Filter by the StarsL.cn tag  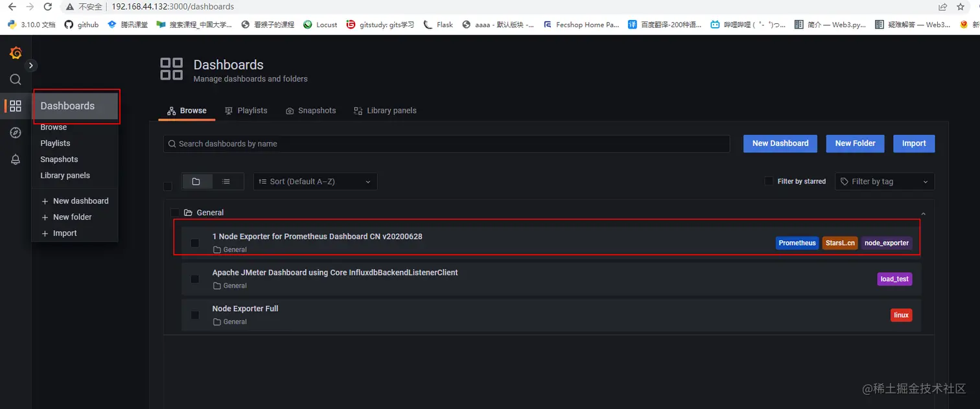[840, 243]
